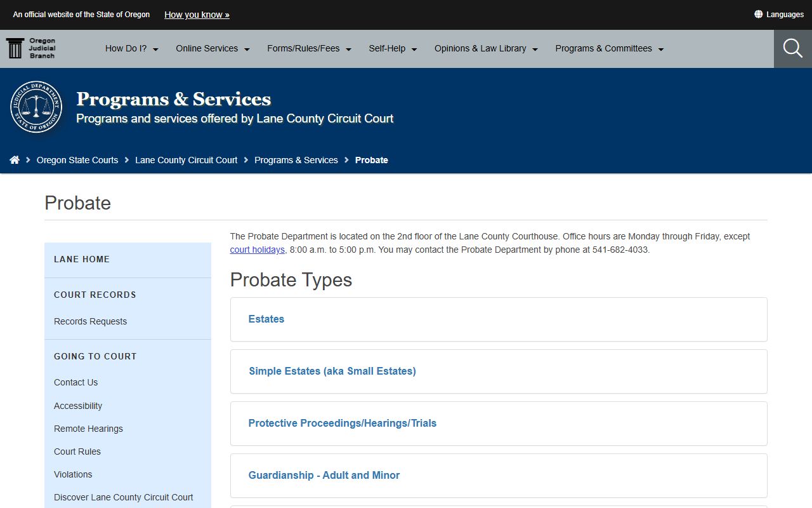Expand Simple Estates (aka Small Estates) panel
Screen dimensions: 812x508
point(499,371)
